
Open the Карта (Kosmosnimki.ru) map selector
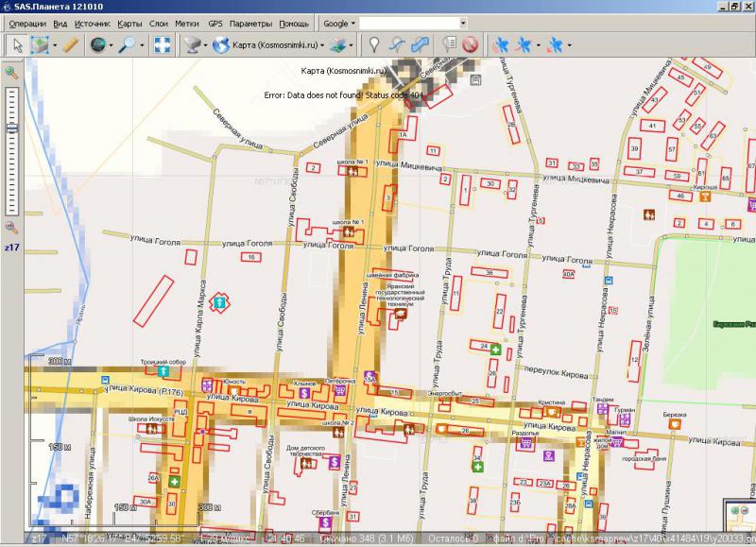pyautogui.click(x=269, y=44)
